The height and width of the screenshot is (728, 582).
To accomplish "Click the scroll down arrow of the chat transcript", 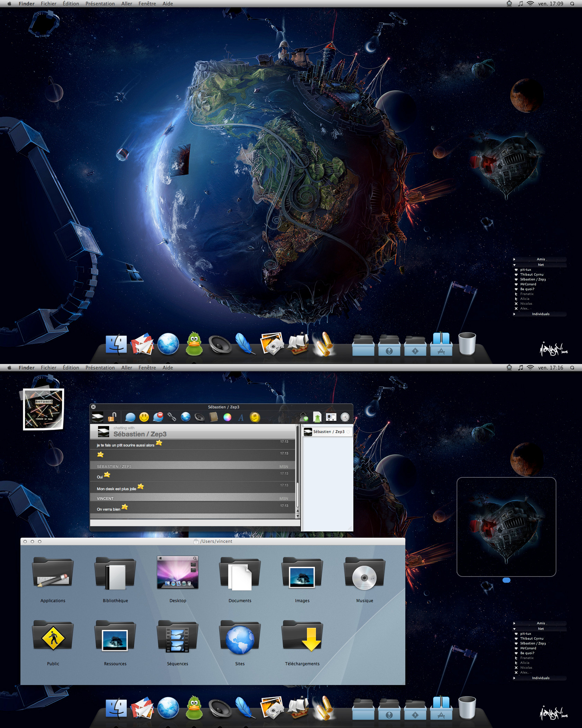I will tap(298, 516).
